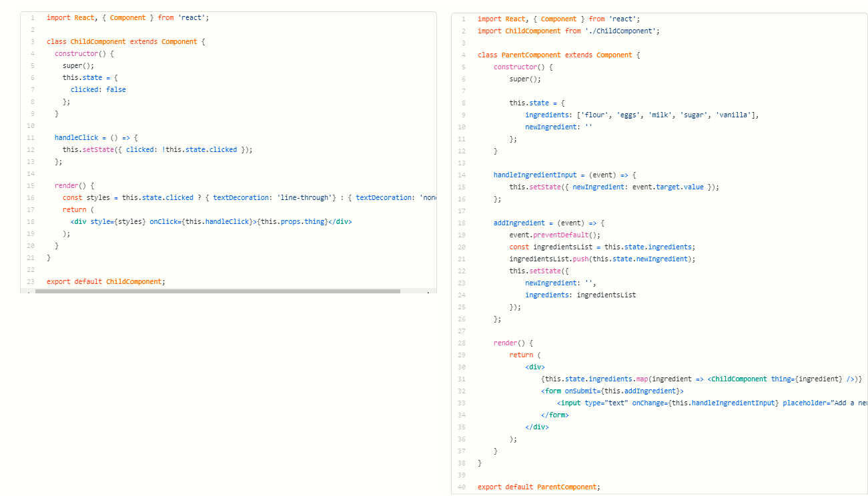Click 'export default ParentComponent' text
Viewport: 868px width, 496px height.
tap(538, 487)
